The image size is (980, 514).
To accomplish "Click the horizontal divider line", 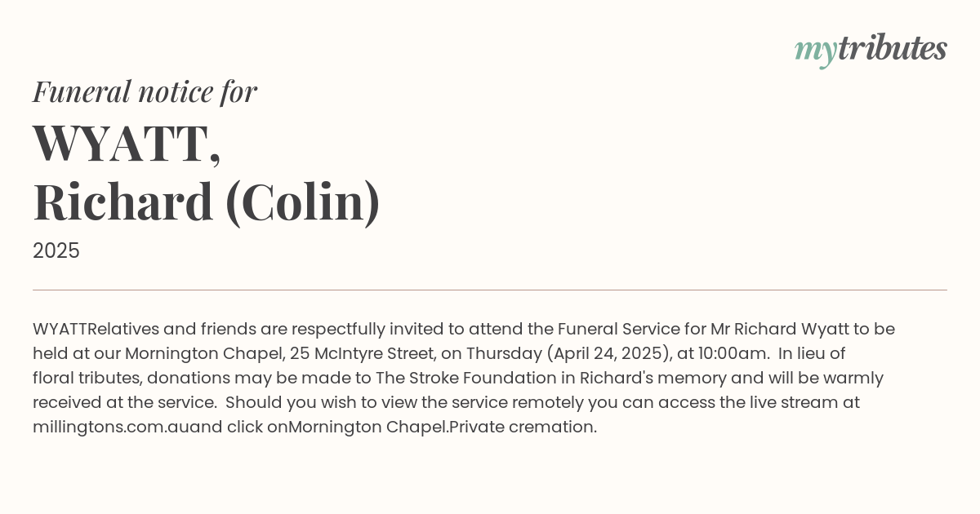I will (x=490, y=290).
